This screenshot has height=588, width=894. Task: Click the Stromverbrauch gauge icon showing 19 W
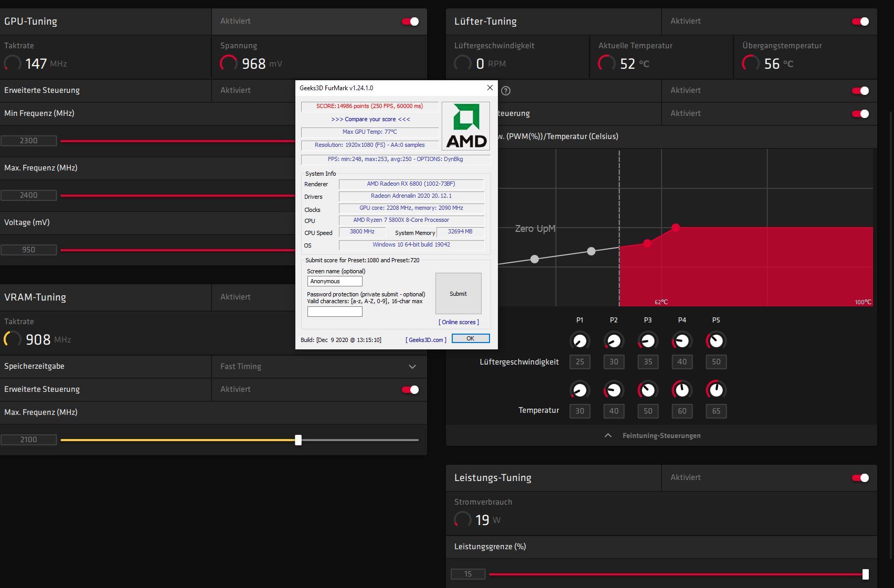point(463,520)
